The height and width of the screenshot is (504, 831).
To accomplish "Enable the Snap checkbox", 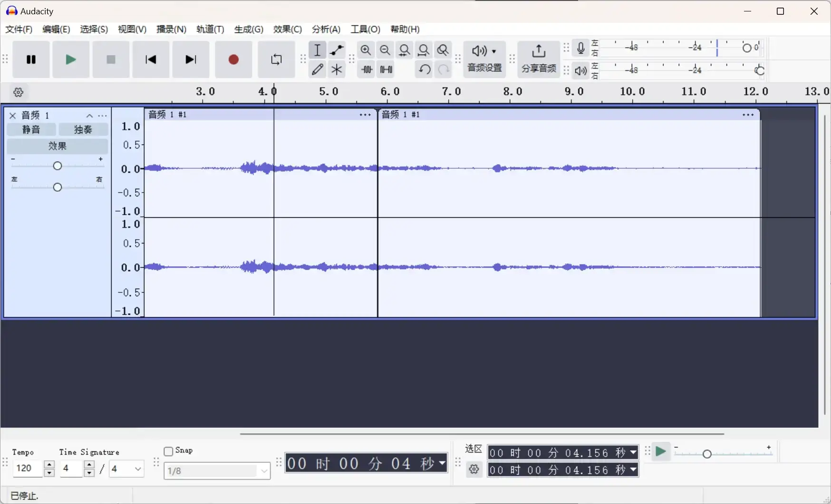I will pos(168,451).
